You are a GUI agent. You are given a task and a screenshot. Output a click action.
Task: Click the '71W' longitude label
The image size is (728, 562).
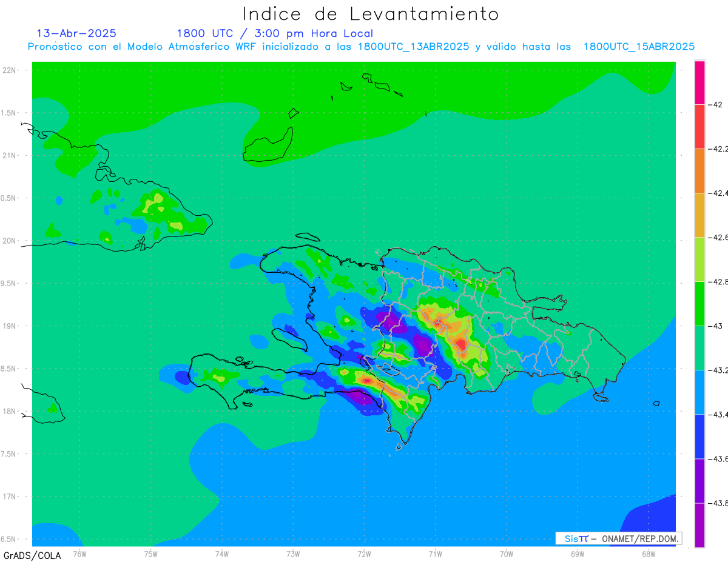point(435,554)
